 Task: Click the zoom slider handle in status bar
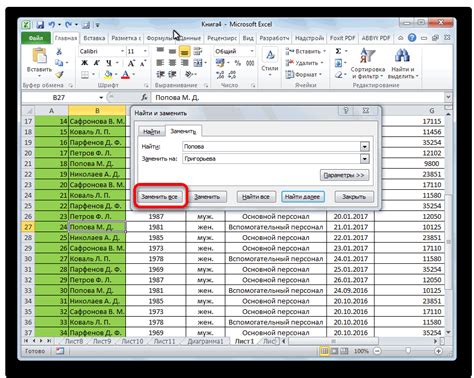pos(408,351)
